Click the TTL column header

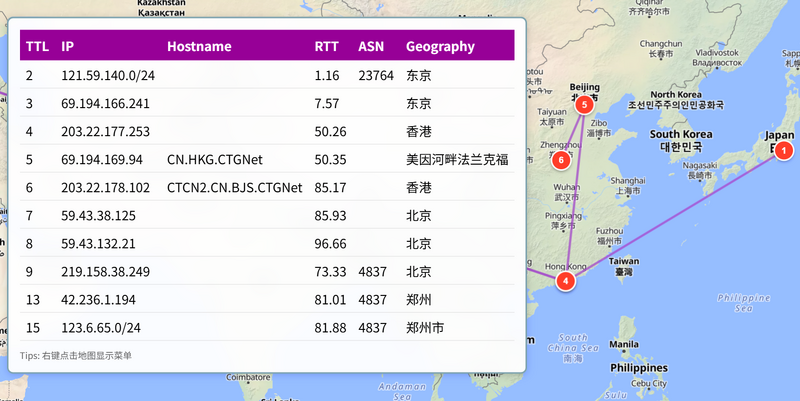click(x=37, y=46)
